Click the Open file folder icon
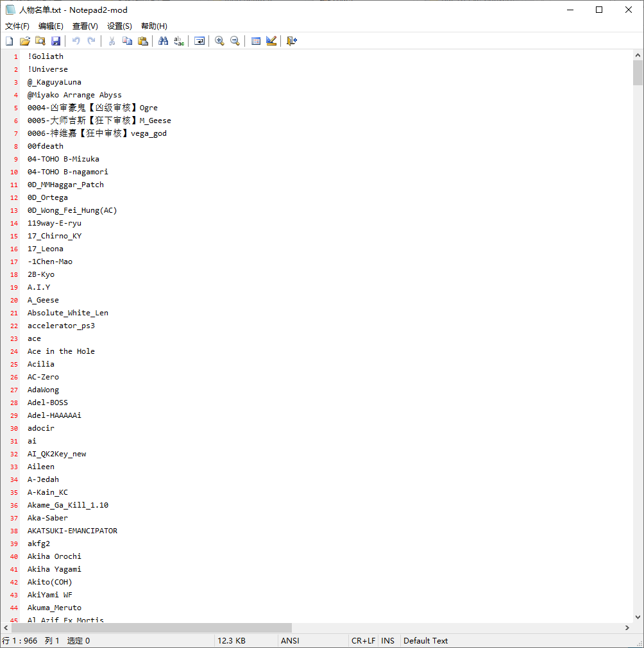Screen dimensions: 644x648 pyautogui.click(x=25, y=41)
